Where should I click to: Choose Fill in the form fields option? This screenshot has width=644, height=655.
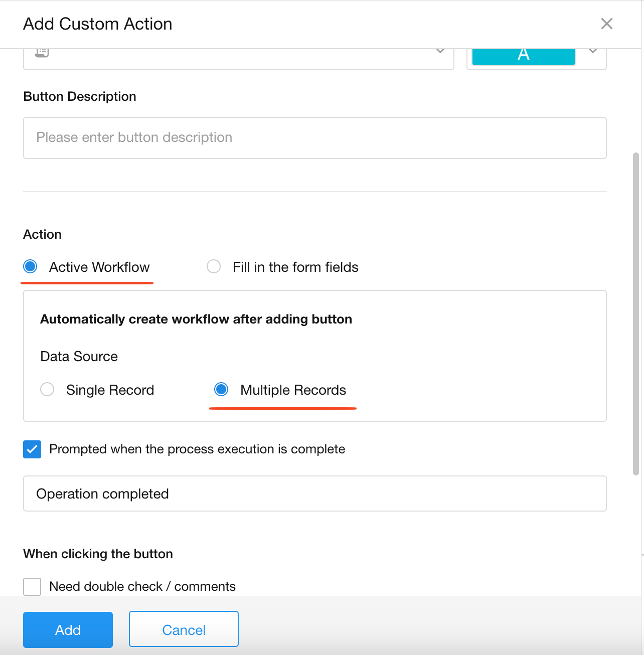[x=214, y=266]
